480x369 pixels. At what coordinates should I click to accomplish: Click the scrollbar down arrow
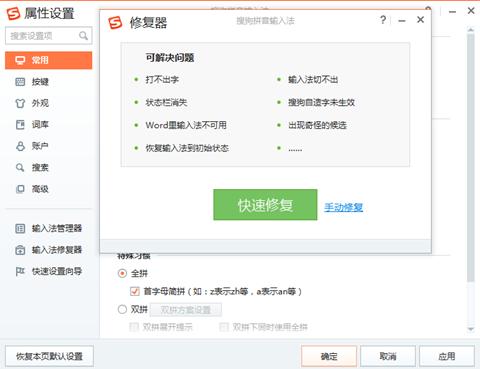point(470,329)
